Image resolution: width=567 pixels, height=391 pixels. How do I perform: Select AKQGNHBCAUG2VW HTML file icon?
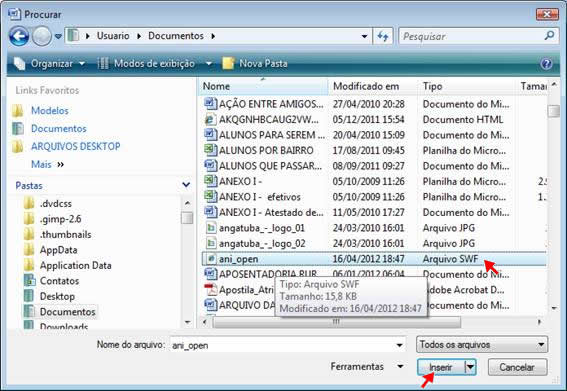pos(210,119)
